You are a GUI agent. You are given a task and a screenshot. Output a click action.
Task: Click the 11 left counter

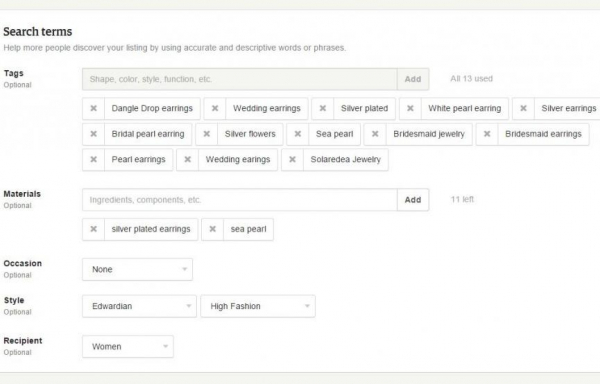pyautogui.click(x=462, y=199)
